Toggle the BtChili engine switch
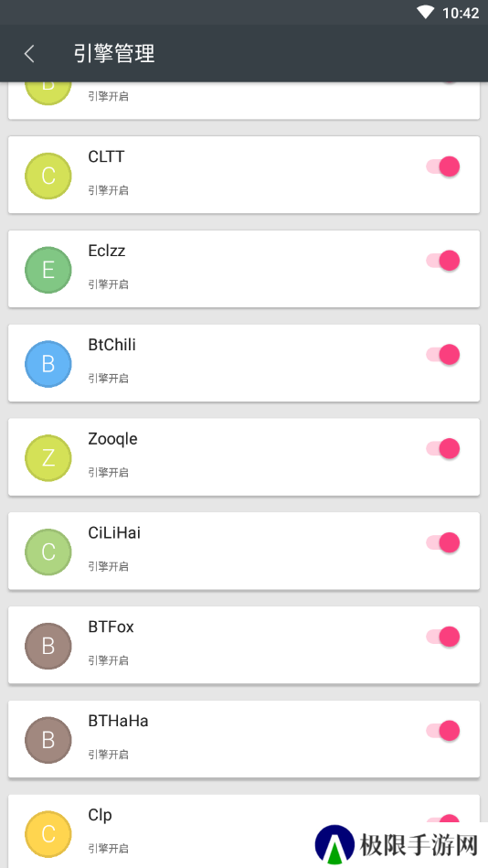Image resolution: width=488 pixels, height=868 pixels. pos(443,354)
